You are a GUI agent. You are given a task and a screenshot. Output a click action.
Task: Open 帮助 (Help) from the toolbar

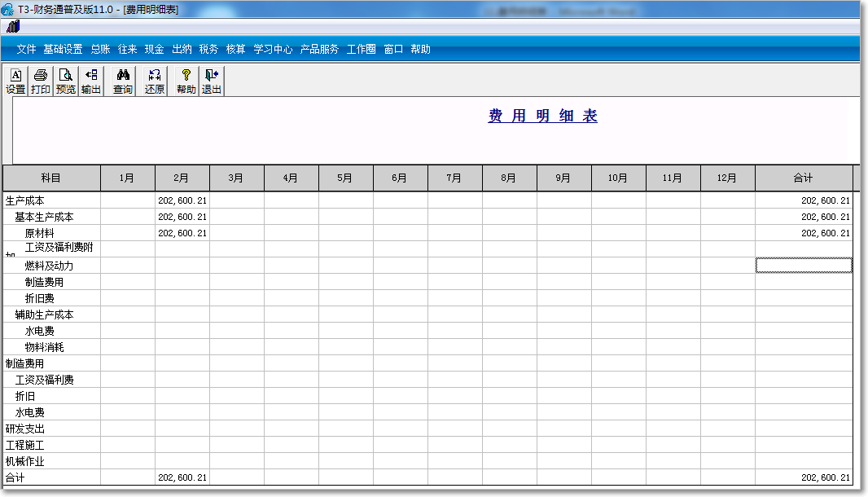click(x=186, y=81)
